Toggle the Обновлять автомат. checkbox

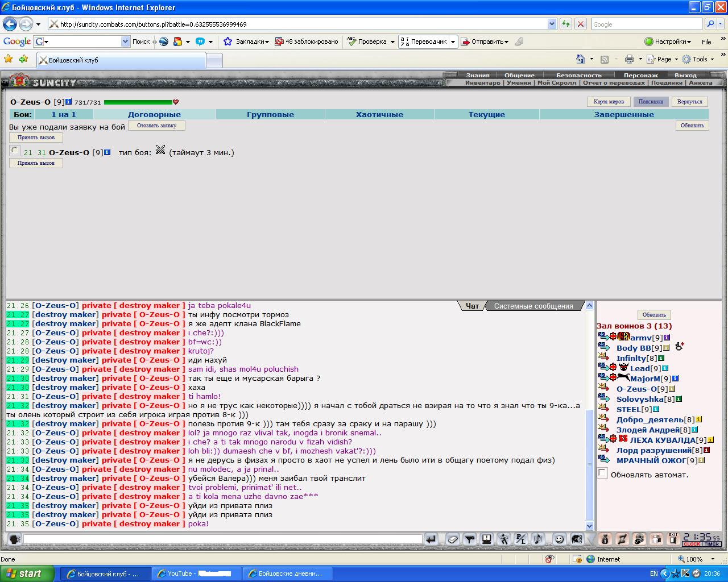pos(603,473)
